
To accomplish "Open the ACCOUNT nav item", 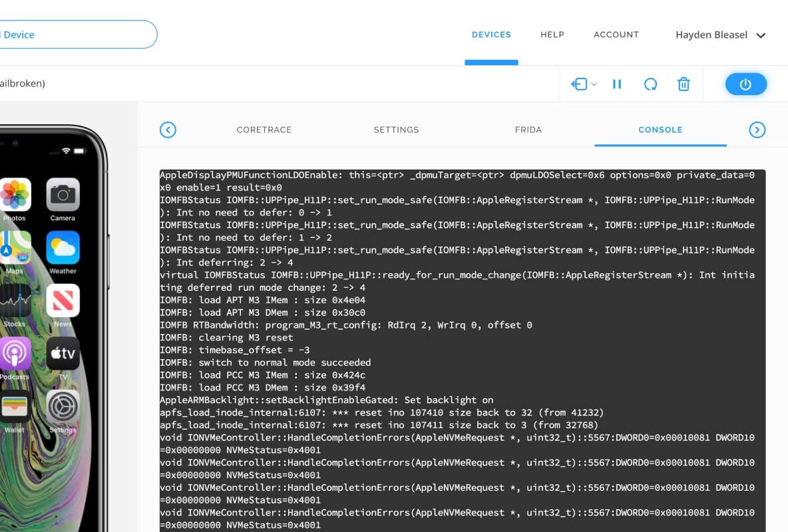I will 616,35.
